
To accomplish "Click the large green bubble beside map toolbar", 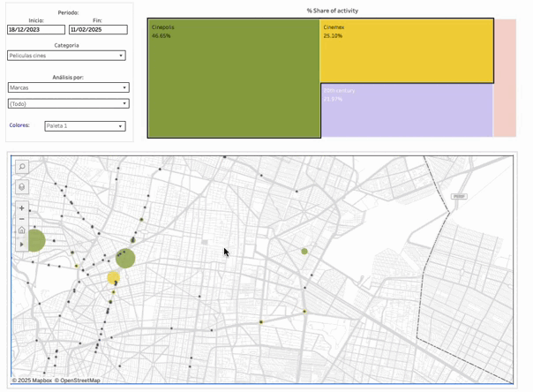I will (34, 240).
